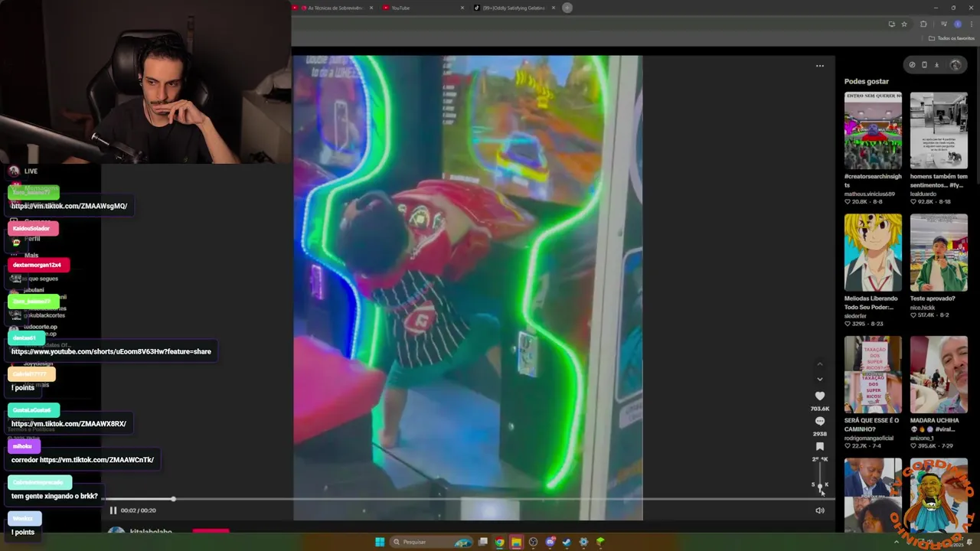Close the Oddly Satisfying TikTok tab
Screen dimensions: 980x551
[x=554, y=8]
